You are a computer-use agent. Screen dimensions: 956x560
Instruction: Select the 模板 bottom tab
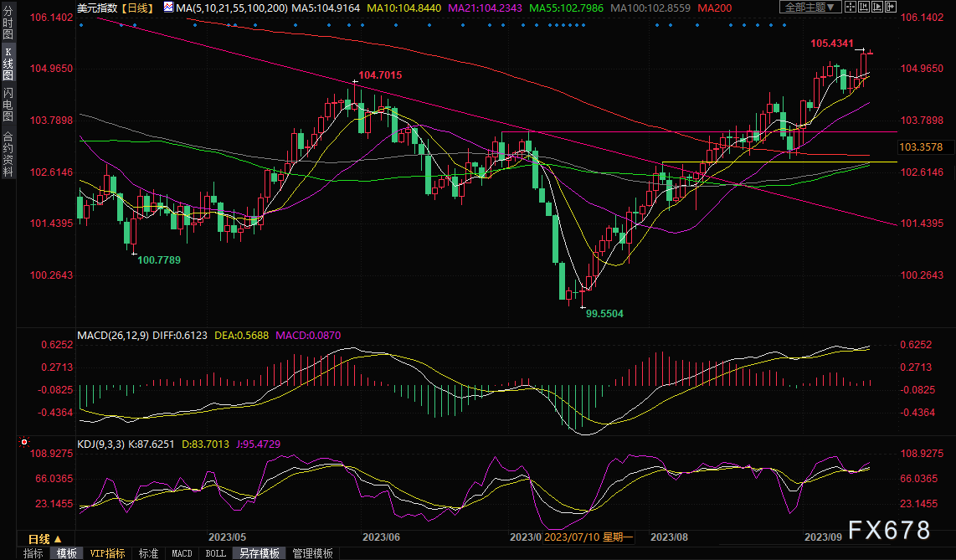[66, 553]
